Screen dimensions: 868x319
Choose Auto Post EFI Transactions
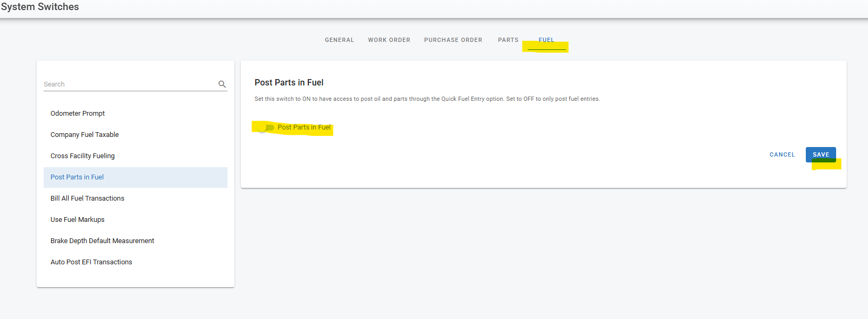[91, 262]
